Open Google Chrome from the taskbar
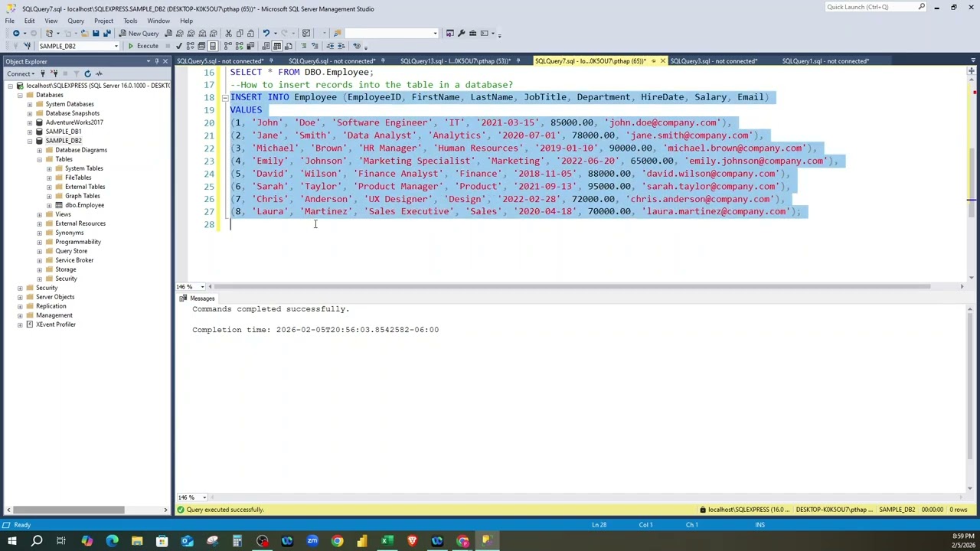This screenshot has width=980, height=551. click(337, 542)
